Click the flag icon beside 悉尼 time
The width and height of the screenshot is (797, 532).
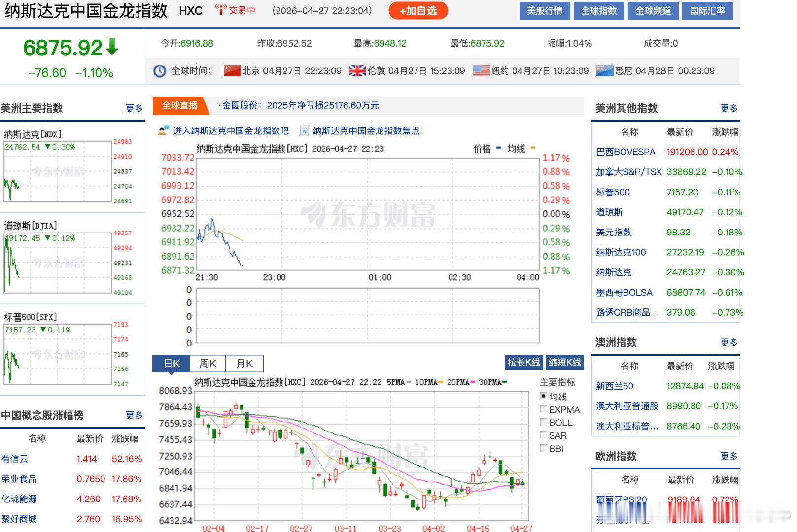point(604,71)
